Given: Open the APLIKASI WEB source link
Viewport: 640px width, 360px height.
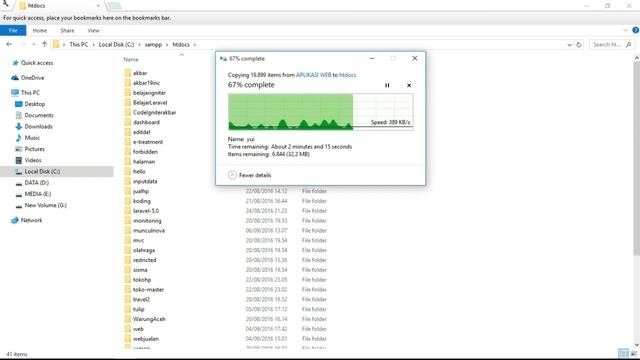Looking at the screenshot, I should [313, 75].
